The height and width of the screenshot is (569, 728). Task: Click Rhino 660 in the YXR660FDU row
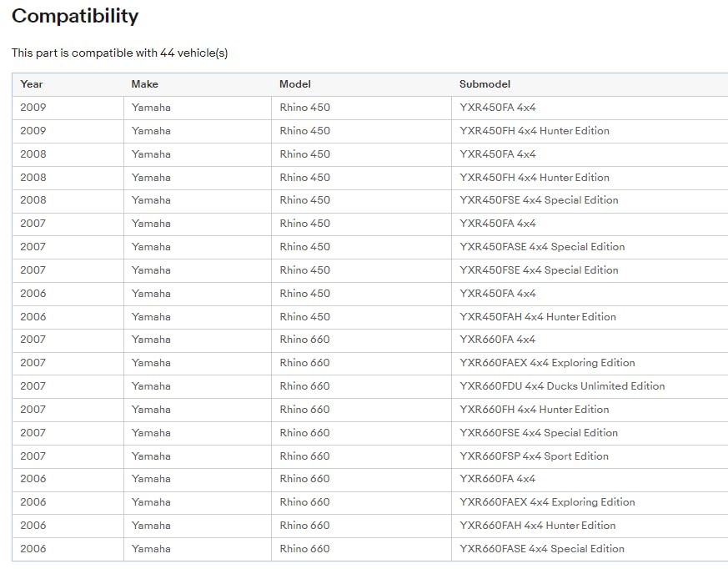click(304, 386)
